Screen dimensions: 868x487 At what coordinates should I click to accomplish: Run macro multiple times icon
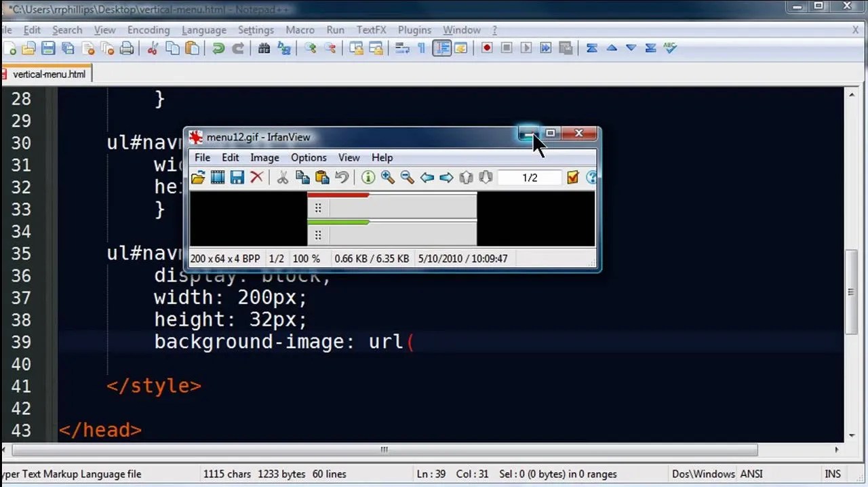click(x=546, y=48)
